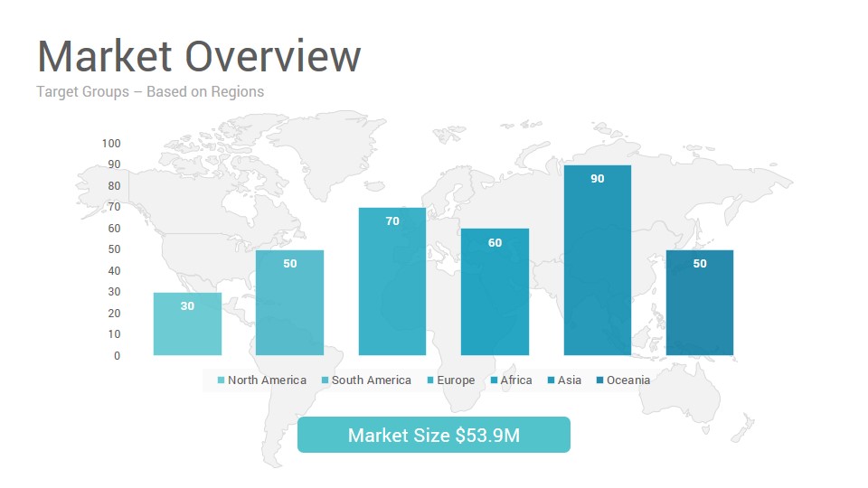868x488 pixels.
Task: Select the Oceania legend label
Action: (x=628, y=380)
